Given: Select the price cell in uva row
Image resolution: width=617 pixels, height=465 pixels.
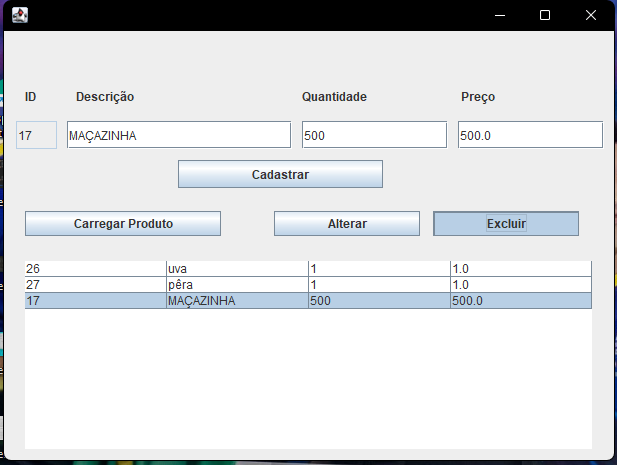Looking at the screenshot, I should [x=521, y=269].
